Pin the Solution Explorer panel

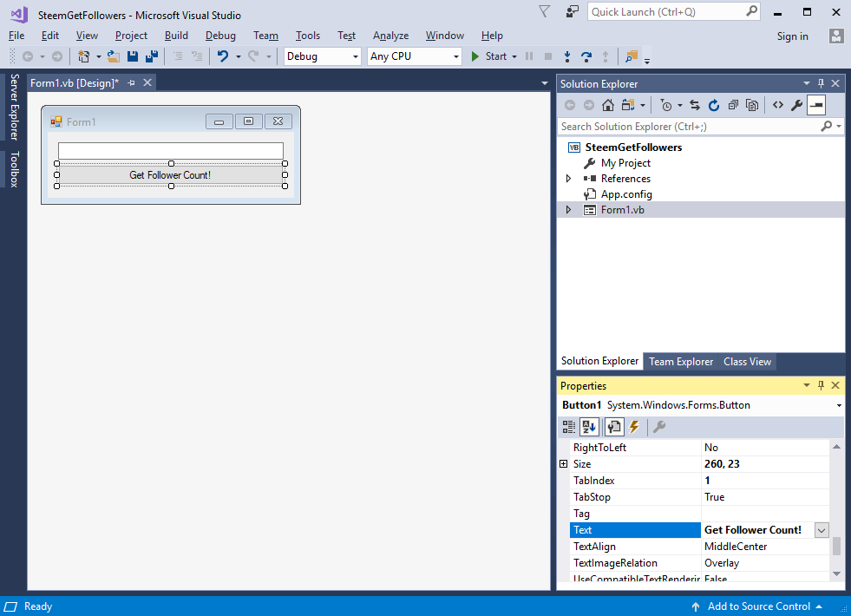(x=821, y=83)
